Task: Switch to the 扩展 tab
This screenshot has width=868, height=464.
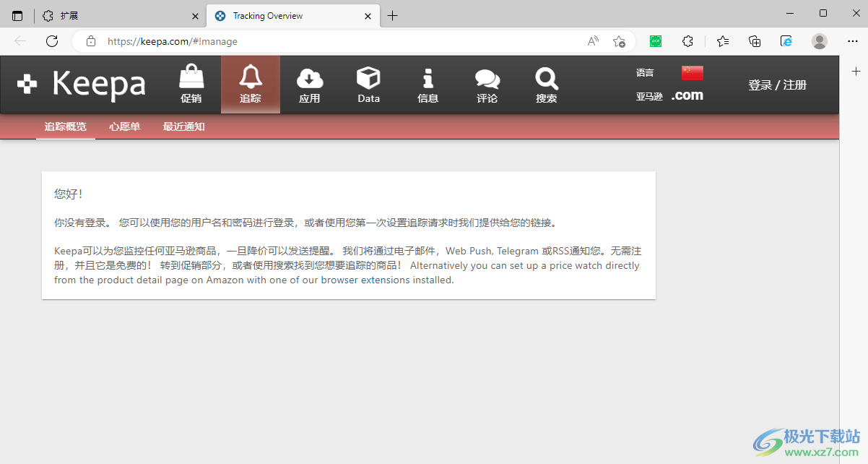Action: coord(119,16)
